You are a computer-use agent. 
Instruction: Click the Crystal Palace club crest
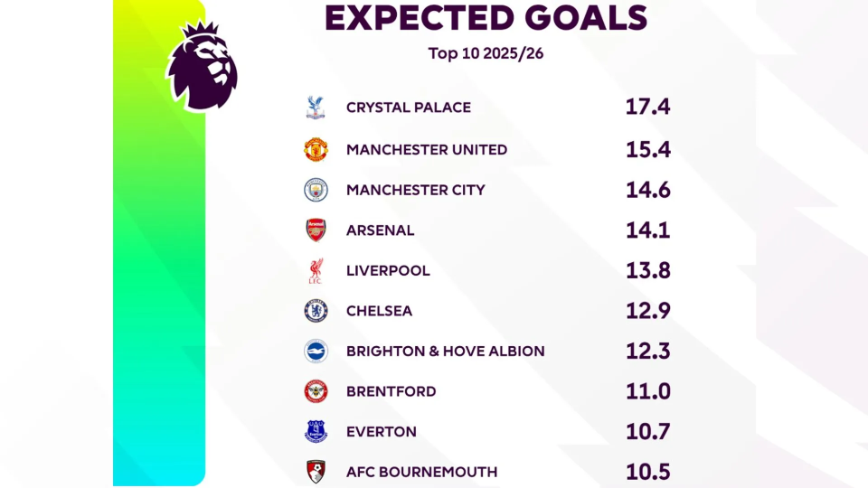point(316,108)
